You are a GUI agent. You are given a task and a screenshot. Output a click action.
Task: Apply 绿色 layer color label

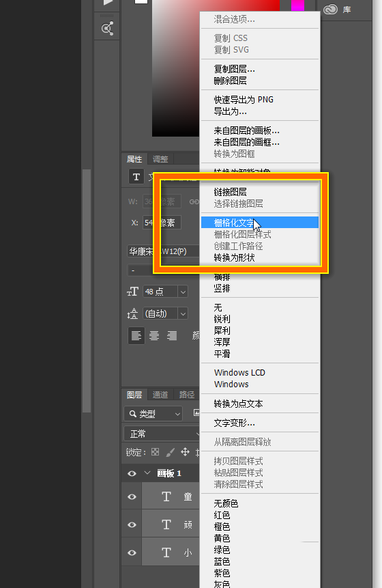[x=260, y=550]
